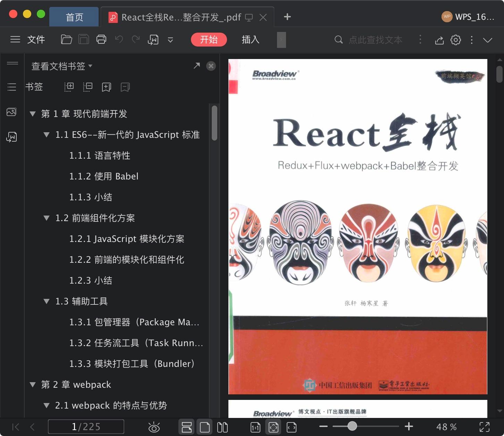Toggle two-page view
Viewport: 504px width, 436px height.
pos(222,427)
